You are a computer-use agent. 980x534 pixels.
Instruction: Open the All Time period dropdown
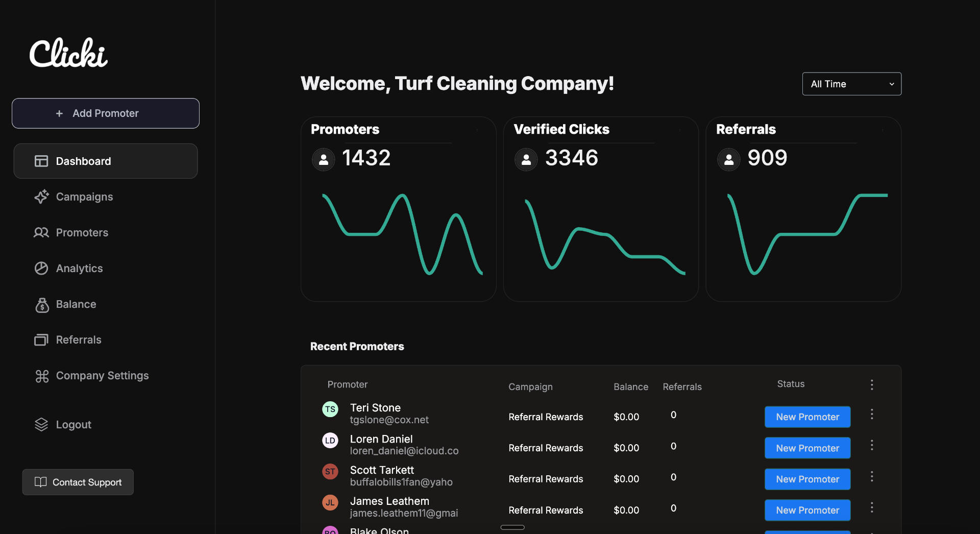[x=851, y=84]
